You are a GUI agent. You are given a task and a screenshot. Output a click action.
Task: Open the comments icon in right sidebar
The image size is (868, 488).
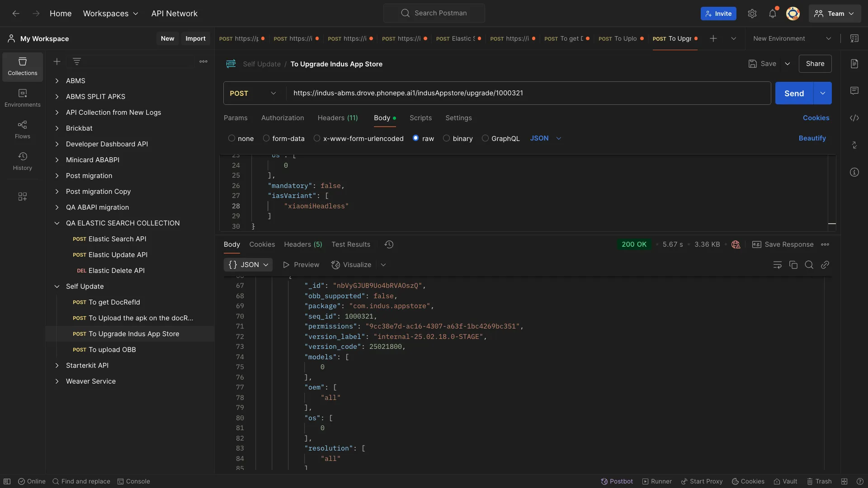tap(854, 91)
